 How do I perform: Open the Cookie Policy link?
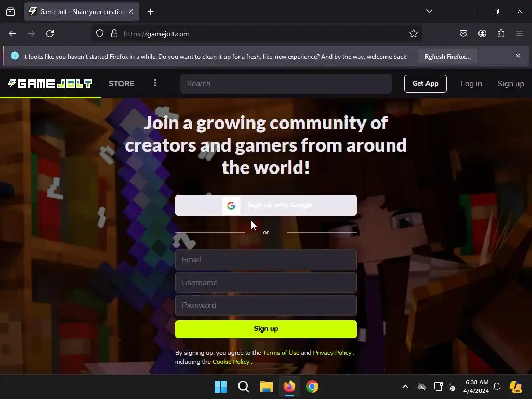231,362
